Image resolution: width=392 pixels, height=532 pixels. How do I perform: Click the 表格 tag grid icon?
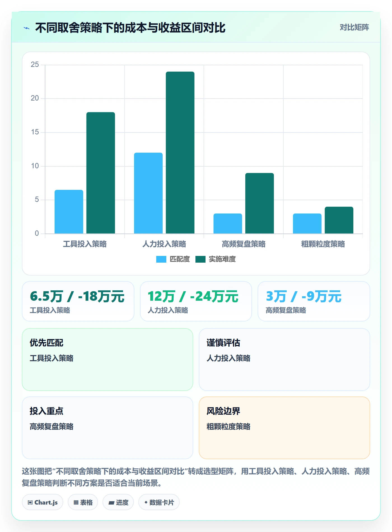[x=76, y=503]
